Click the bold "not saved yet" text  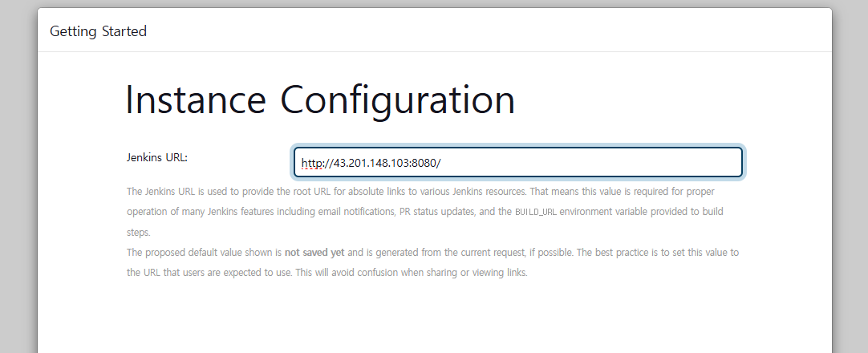pyautogui.click(x=314, y=252)
